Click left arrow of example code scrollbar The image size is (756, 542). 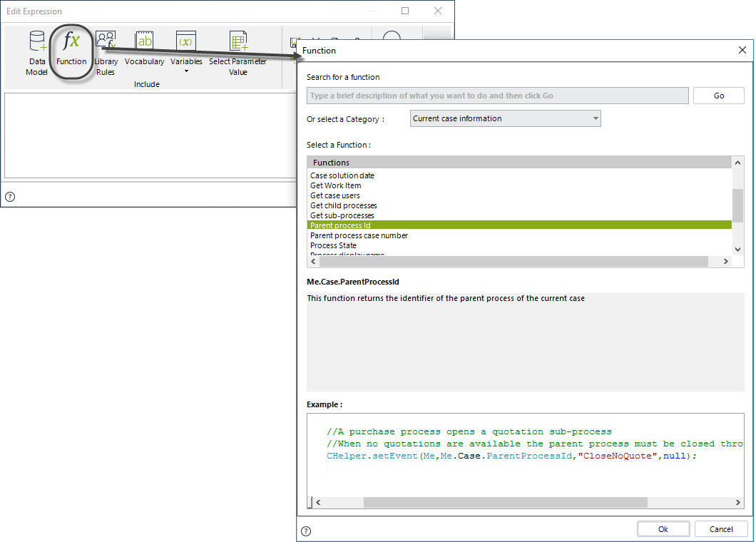(318, 503)
